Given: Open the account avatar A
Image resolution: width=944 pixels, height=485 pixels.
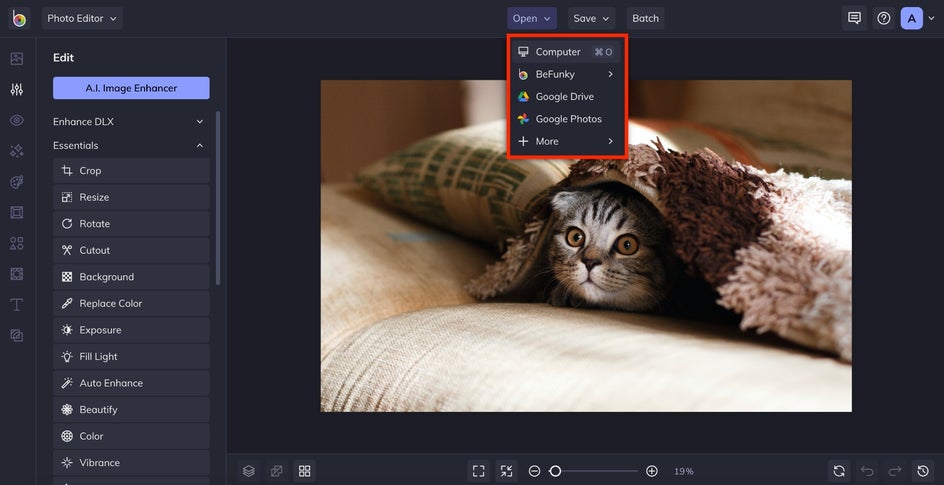Looking at the screenshot, I should coord(911,19).
